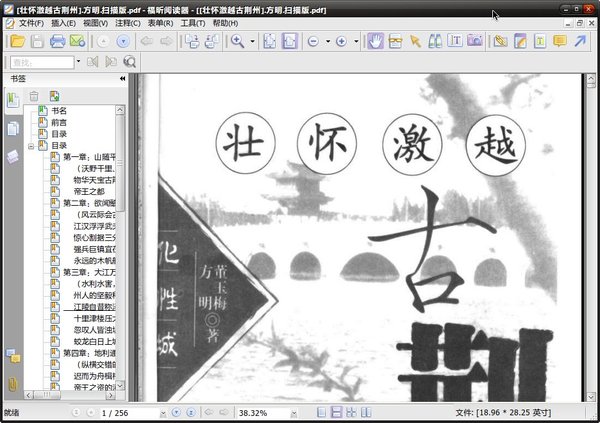Viewport: 600px width, 423px height.
Task: Print the document with the printer icon
Action: [57, 41]
